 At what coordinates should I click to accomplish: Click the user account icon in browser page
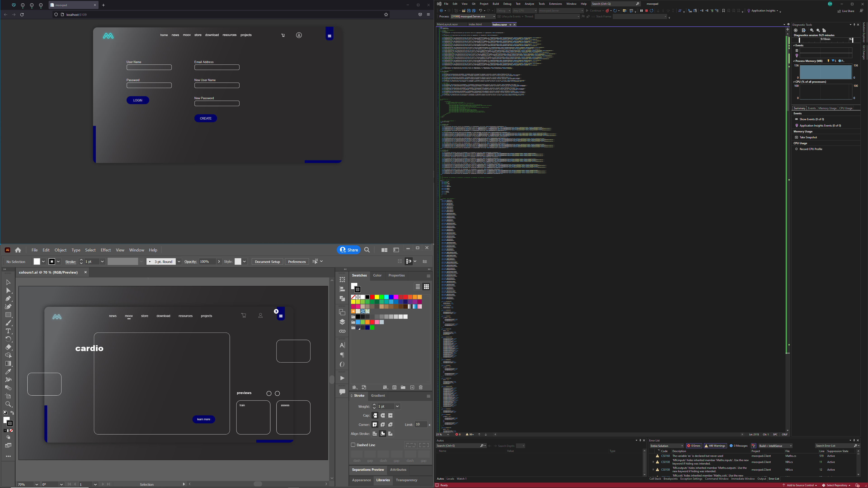[299, 35]
